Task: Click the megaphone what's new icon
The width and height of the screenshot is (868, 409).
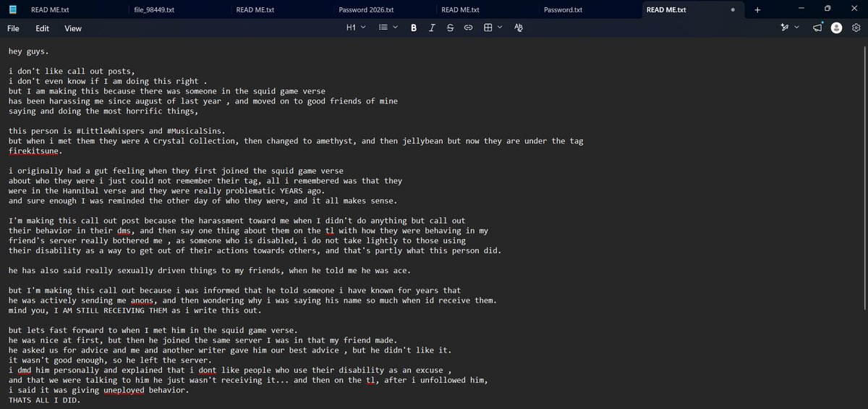Action: [817, 28]
